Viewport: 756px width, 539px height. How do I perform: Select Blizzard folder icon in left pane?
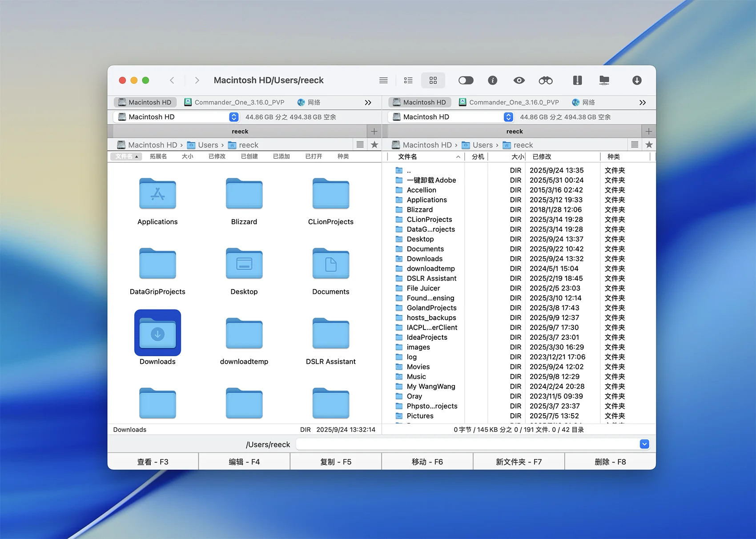pyautogui.click(x=244, y=194)
